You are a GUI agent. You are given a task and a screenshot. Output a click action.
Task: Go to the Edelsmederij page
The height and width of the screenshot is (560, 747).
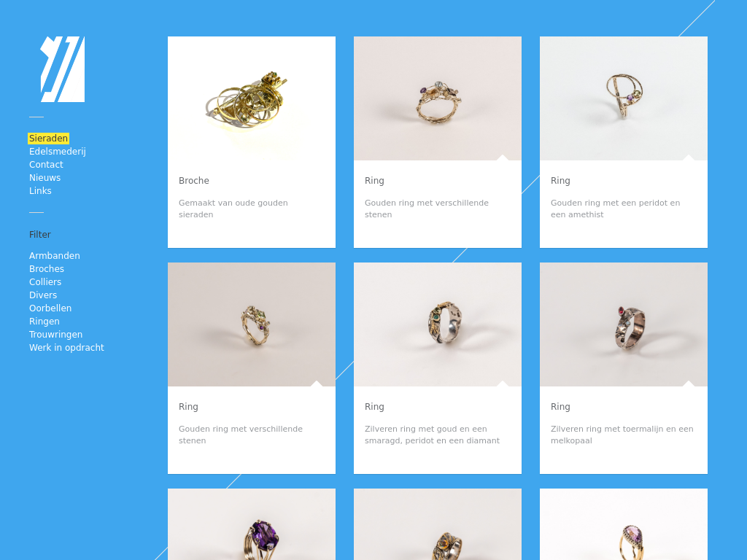coord(57,152)
